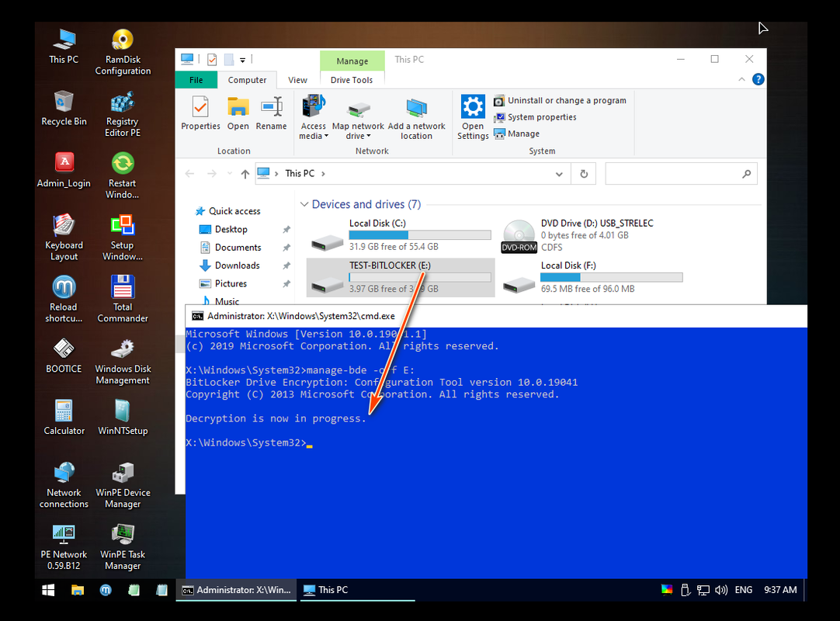Screen dimensions: 840x621
Task: Click Uninstall or change a program
Action: tap(560, 100)
